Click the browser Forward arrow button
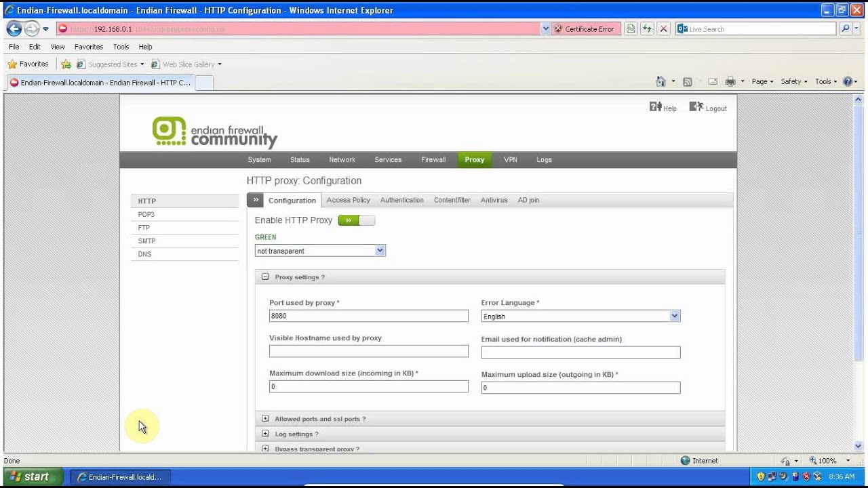This screenshot has width=868, height=488. coord(31,28)
